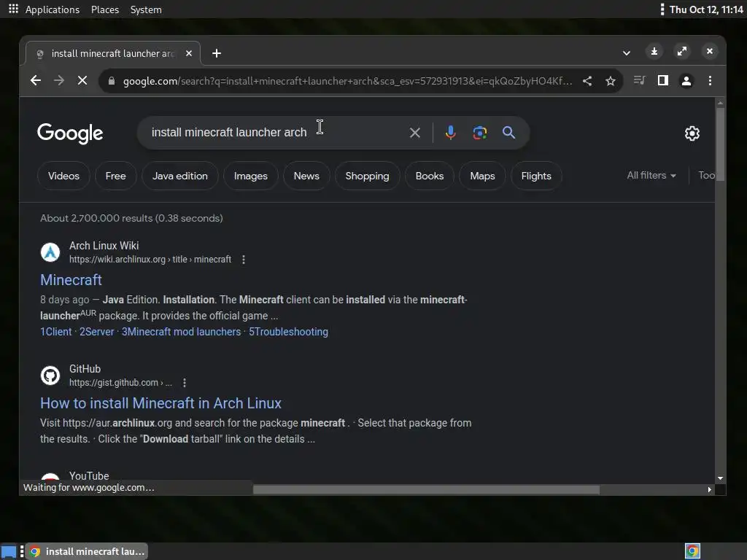Open more options for Arch Linux Wiki result

click(x=244, y=260)
